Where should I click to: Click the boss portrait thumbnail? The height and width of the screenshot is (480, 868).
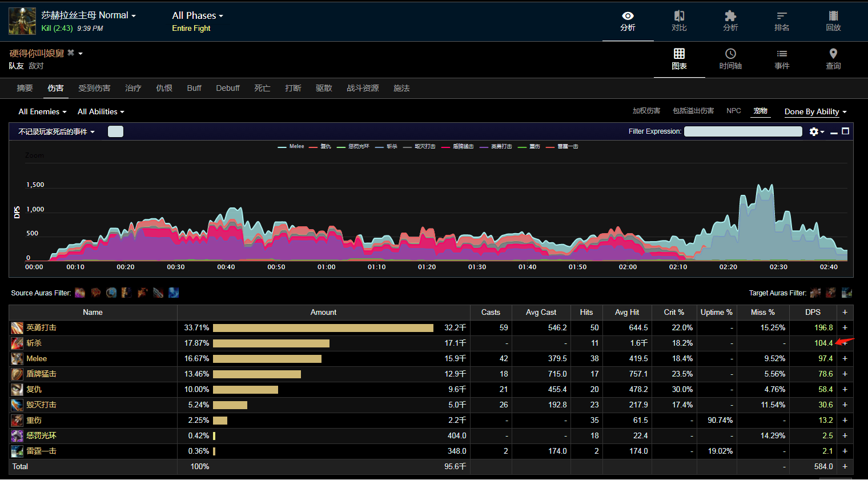(x=22, y=21)
